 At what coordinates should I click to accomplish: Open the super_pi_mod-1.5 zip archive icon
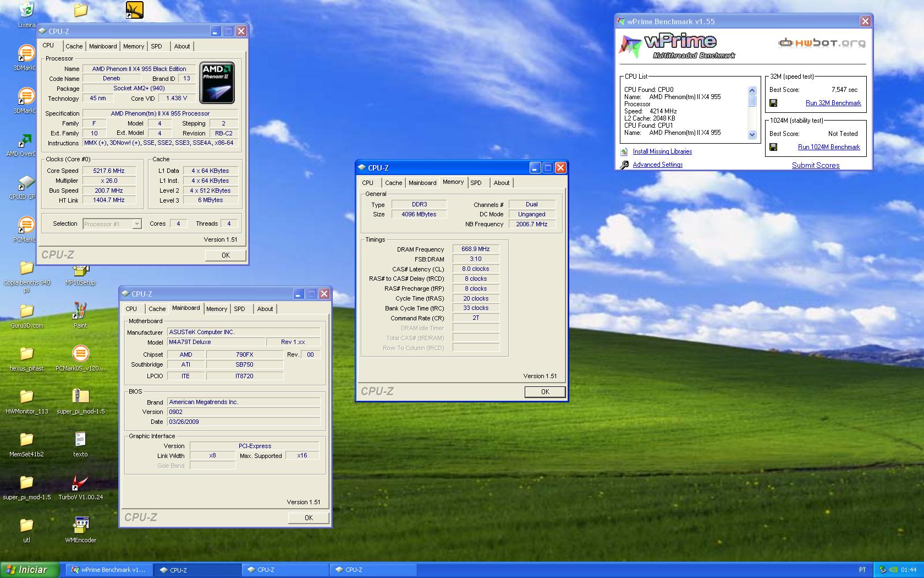[80, 396]
